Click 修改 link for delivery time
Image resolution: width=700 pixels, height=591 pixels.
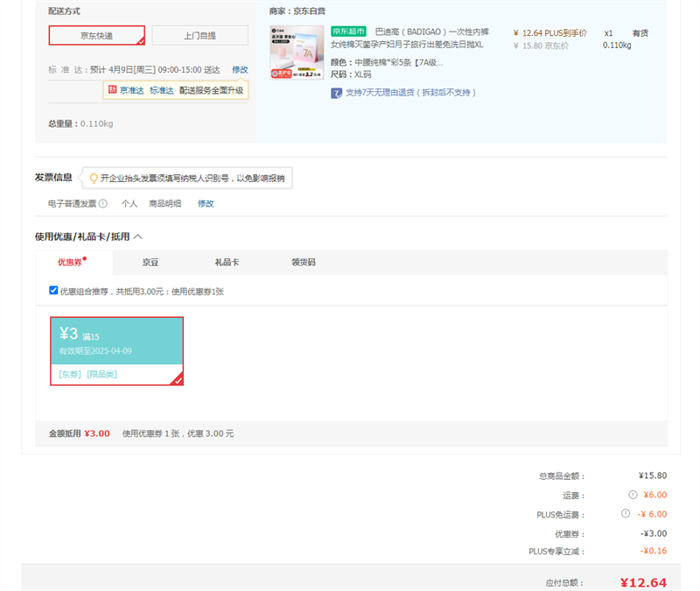[x=240, y=69]
